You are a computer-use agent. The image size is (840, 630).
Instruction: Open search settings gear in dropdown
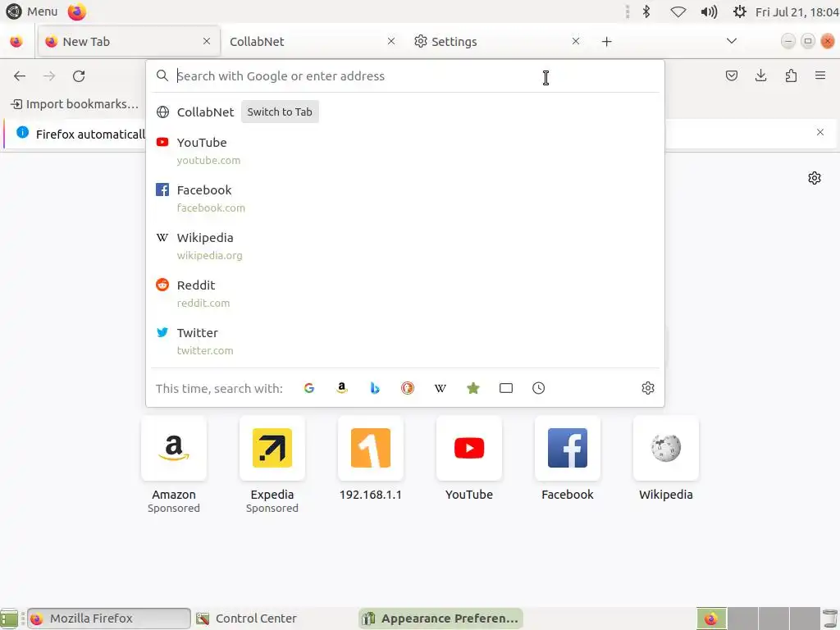coord(648,388)
